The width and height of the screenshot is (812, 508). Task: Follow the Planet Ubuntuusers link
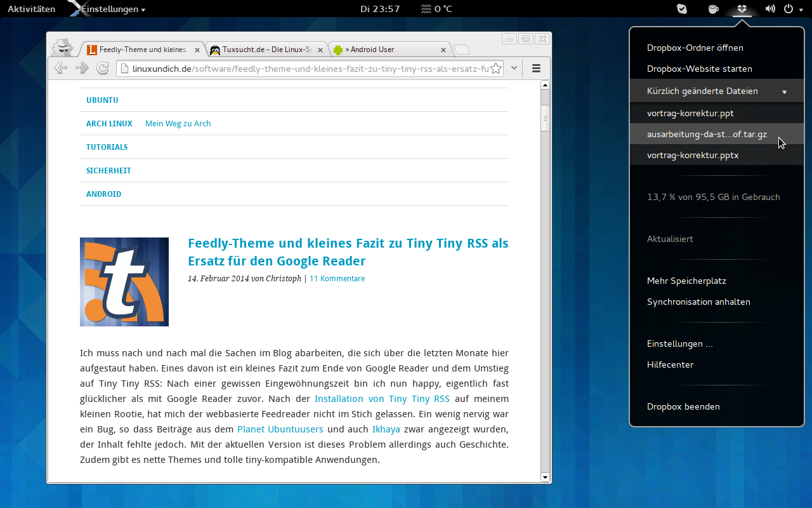click(280, 429)
